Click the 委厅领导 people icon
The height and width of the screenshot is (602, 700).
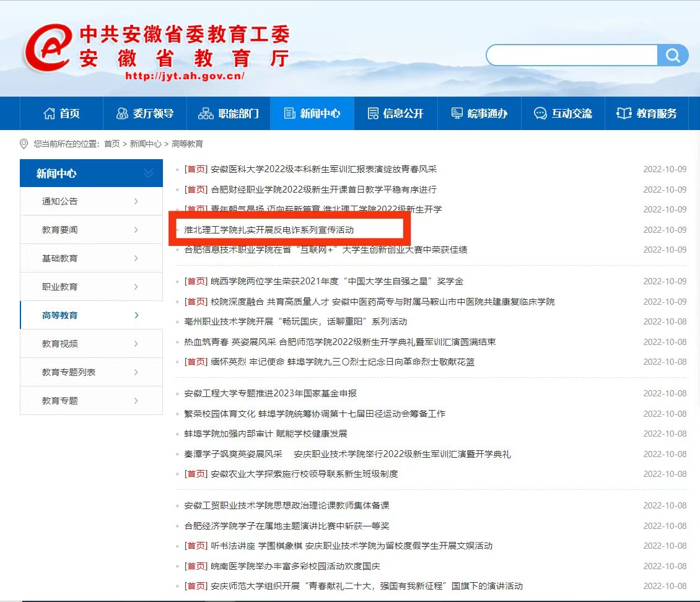122,113
